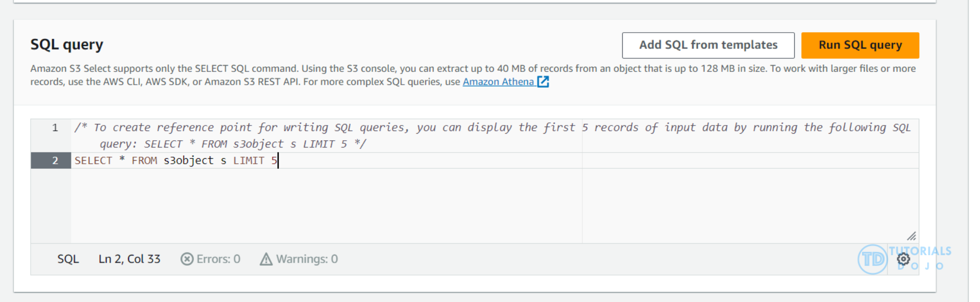Click the Errors circle-x icon in status bar
980x302 pixels.
coord(187,259)
